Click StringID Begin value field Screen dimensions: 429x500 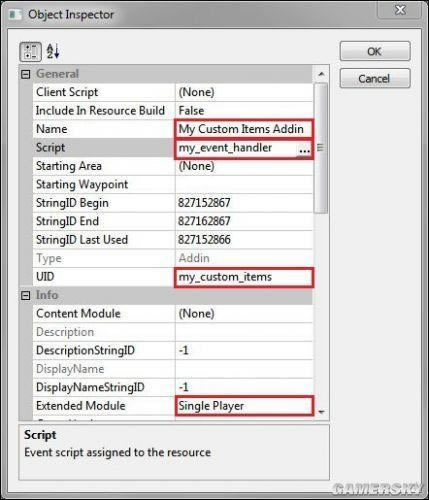pos(244,203)
